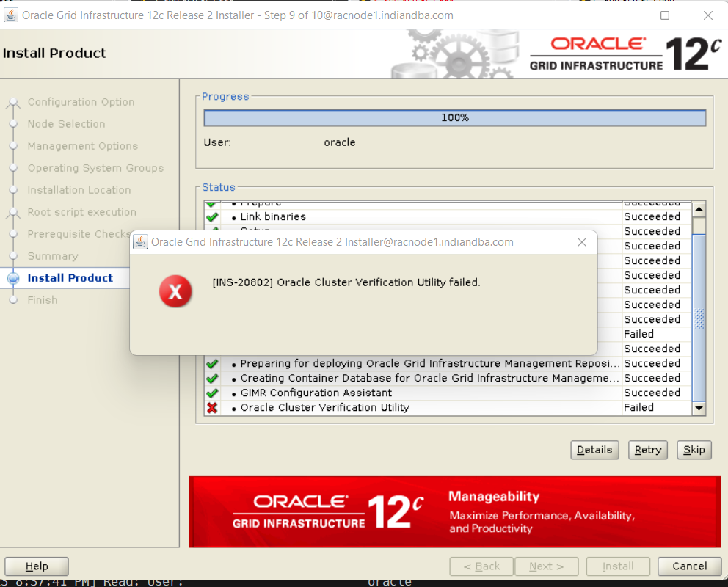The height and width of the screenshot is (587, 728).
Task: Click the Java icon in error dialog title
Action: (140, 241)
